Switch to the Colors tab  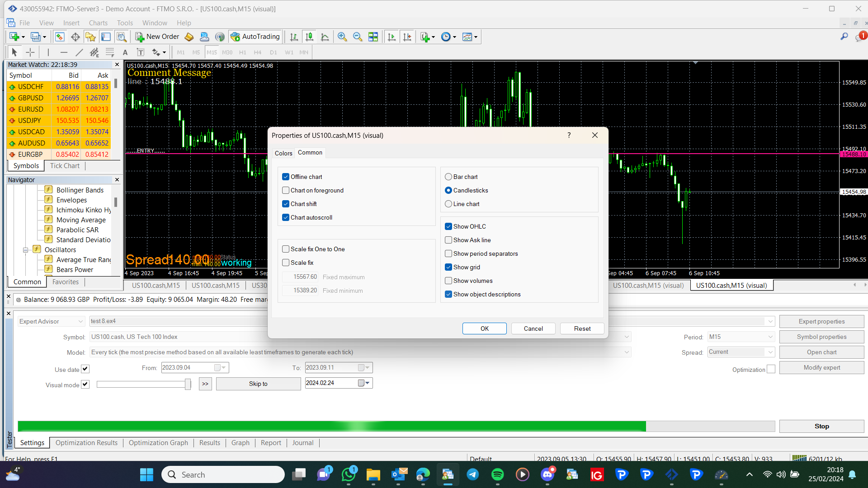click(283, 153)
